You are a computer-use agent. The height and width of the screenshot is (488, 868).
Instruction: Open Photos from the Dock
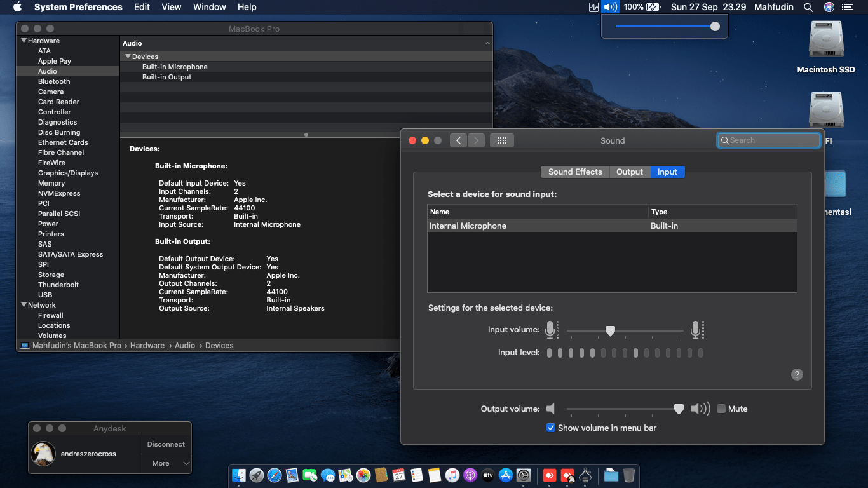click(363, 475)
